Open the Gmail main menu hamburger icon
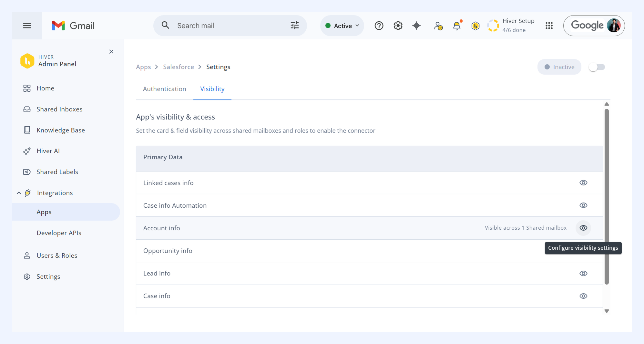Screen dimensions: 644x344 click(x=27, y=26)
